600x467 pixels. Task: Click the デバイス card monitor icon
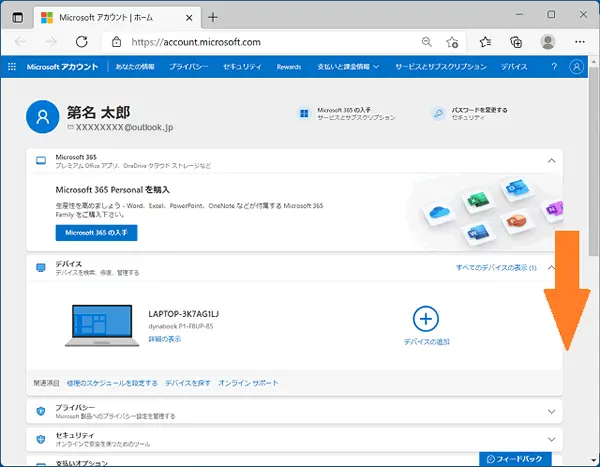pos(41,268)
